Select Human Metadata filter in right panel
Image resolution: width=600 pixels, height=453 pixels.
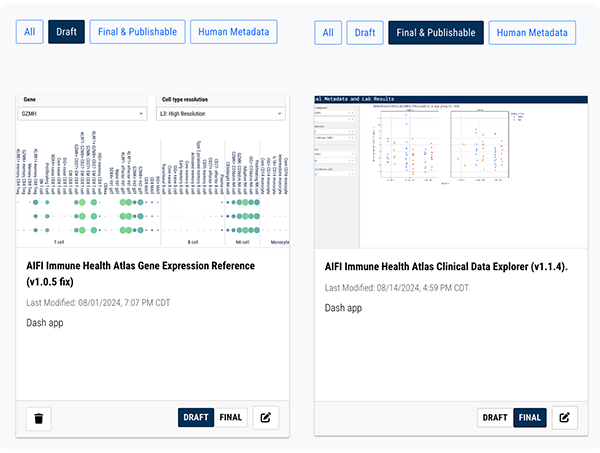pos(533,32)
